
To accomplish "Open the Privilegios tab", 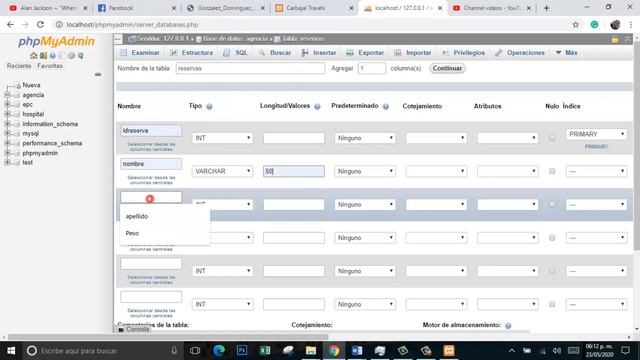I will 464,53.
